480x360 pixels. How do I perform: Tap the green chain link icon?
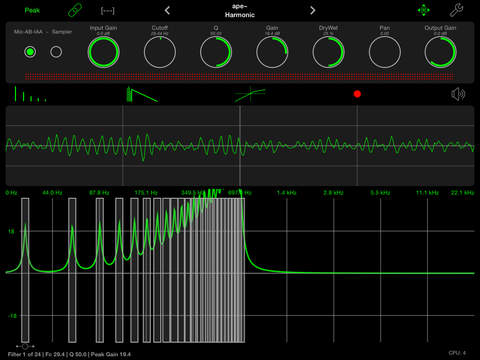(75, 10)
